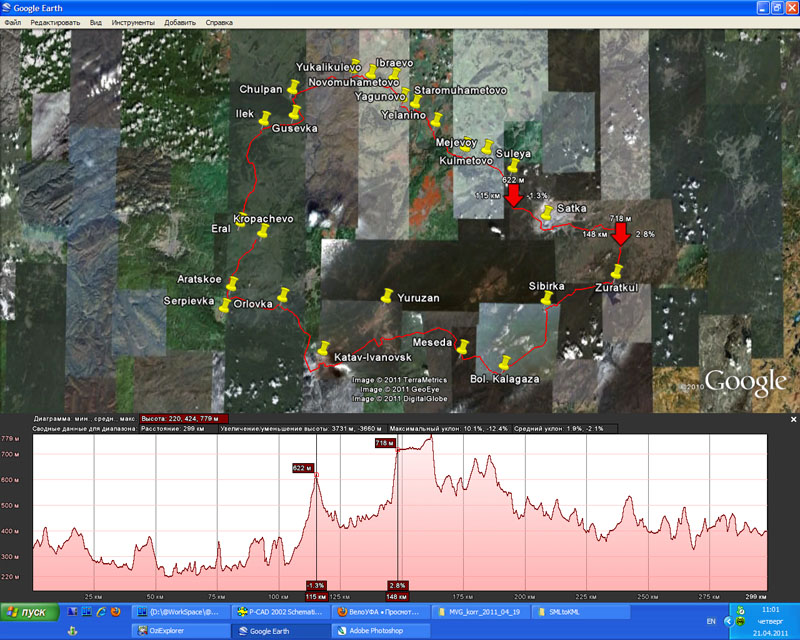The width and height of the screenshot is (800, 640).
Task: Open the Справка menu
Action: pyautogui.click(x=219, y=22)
